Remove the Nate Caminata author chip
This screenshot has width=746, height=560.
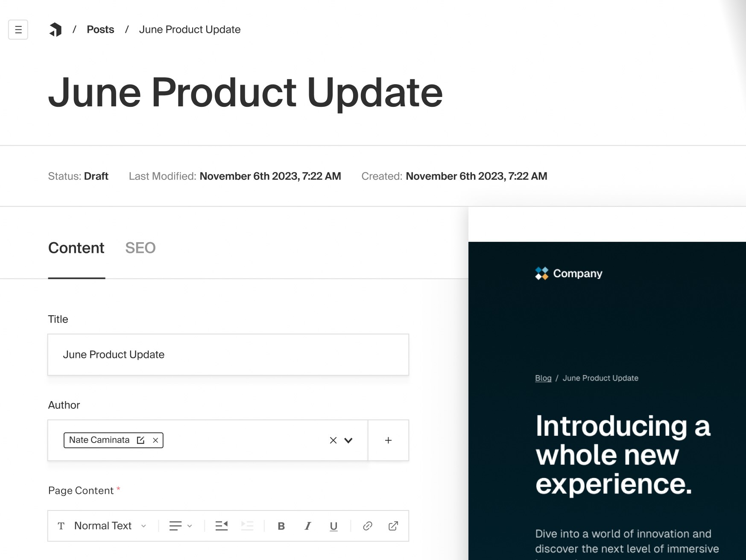point(155,440)
